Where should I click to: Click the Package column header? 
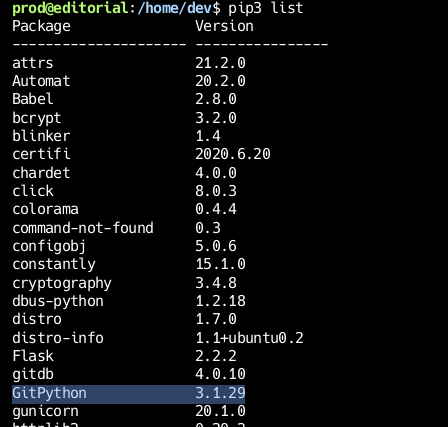(x=41, y=26)
